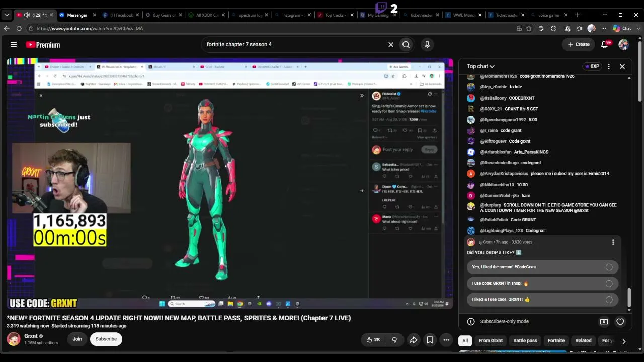This screenshot has width=644, height=362.
Task: Select the From Grxnt filter chip
Action: 491,341
